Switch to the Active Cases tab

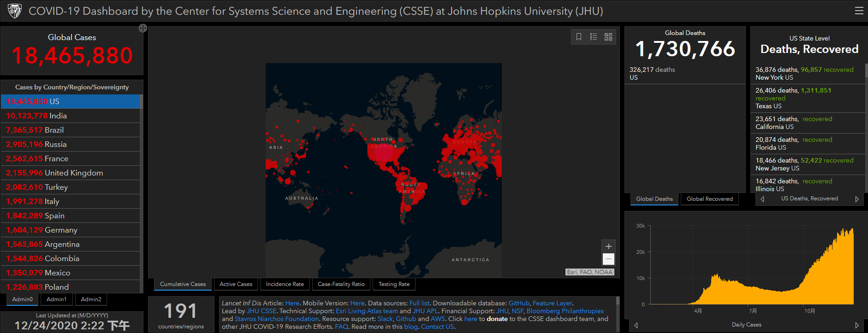pos(236,284)
